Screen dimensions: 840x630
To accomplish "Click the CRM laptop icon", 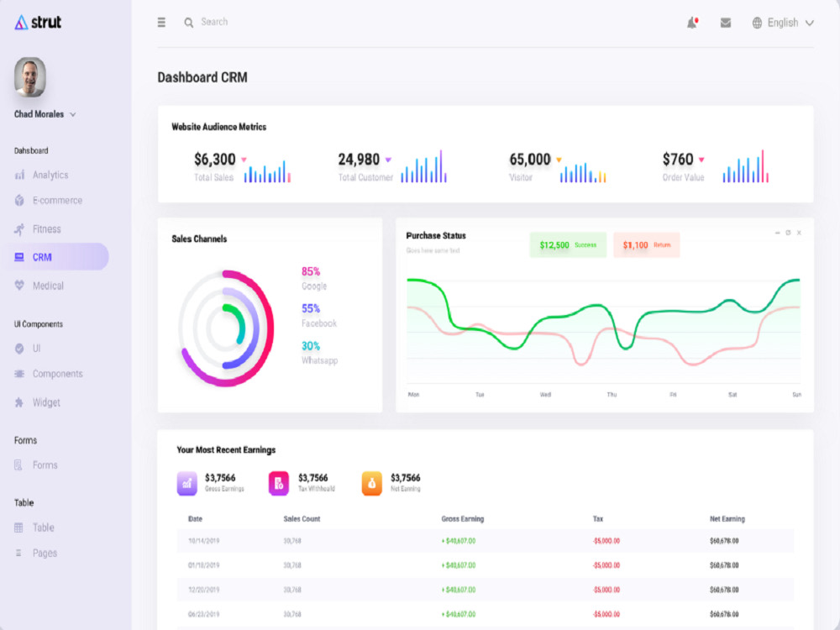I will tap(19, 257).
